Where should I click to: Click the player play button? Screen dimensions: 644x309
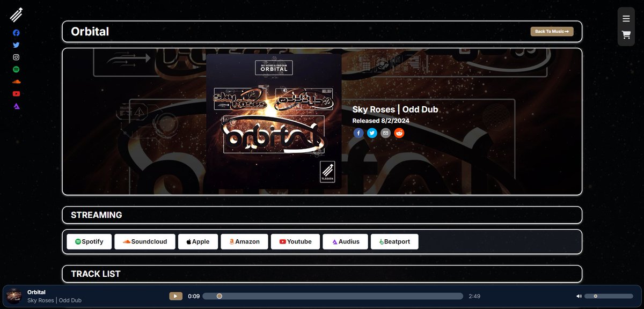[x=176, y=296]
